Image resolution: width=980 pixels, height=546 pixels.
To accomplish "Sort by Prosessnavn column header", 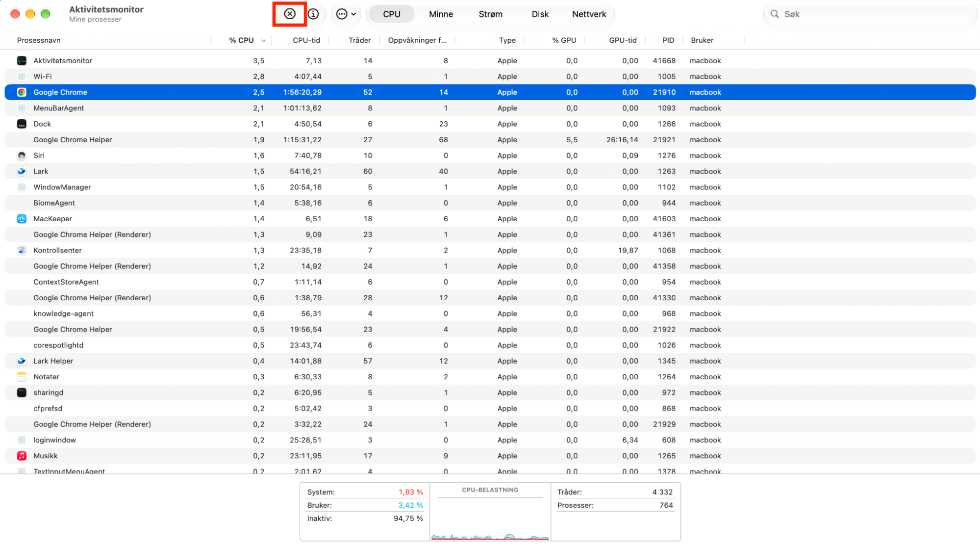I will pos(39,40).
